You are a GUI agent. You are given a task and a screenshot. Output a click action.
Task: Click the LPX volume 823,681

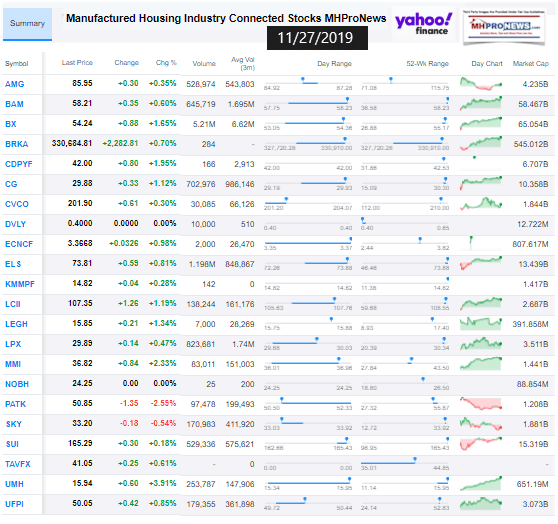coord(201,344)
